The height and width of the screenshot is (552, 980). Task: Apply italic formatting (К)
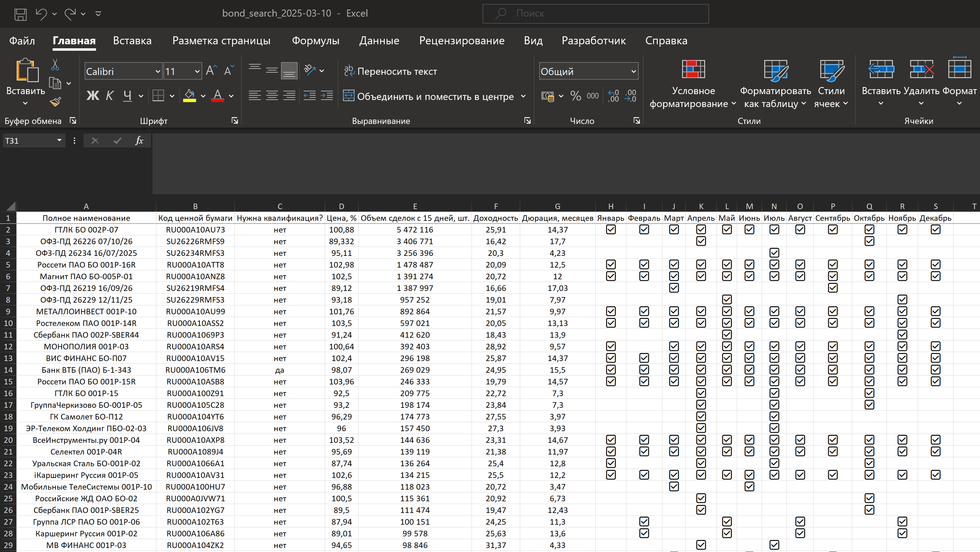[110, 96]
